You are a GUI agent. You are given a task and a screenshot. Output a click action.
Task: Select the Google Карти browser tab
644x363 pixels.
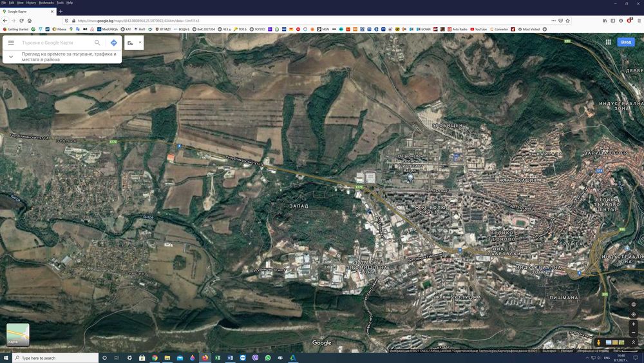(28, 12)
